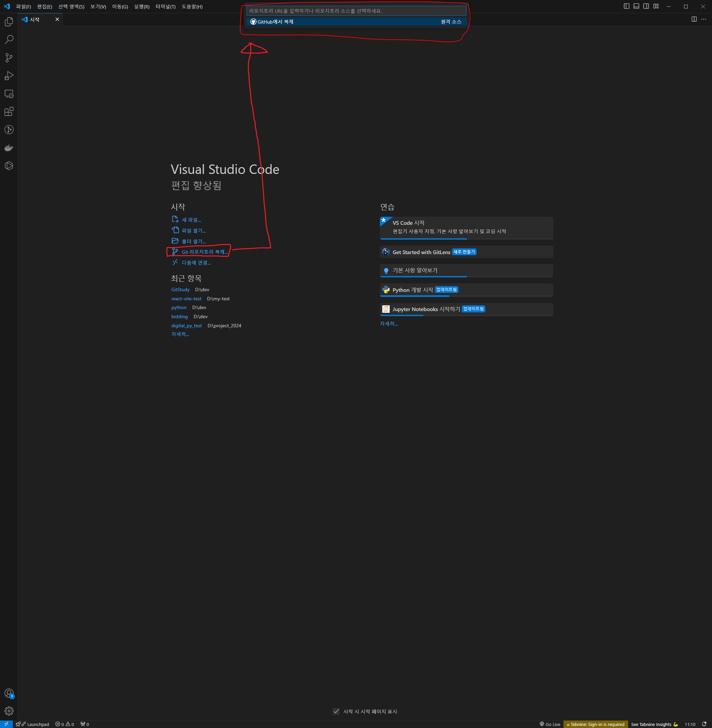The width and height of the screenshot is (712, 728).
Task: Open the Remote Explorer icon
Action: click(9, 94)
